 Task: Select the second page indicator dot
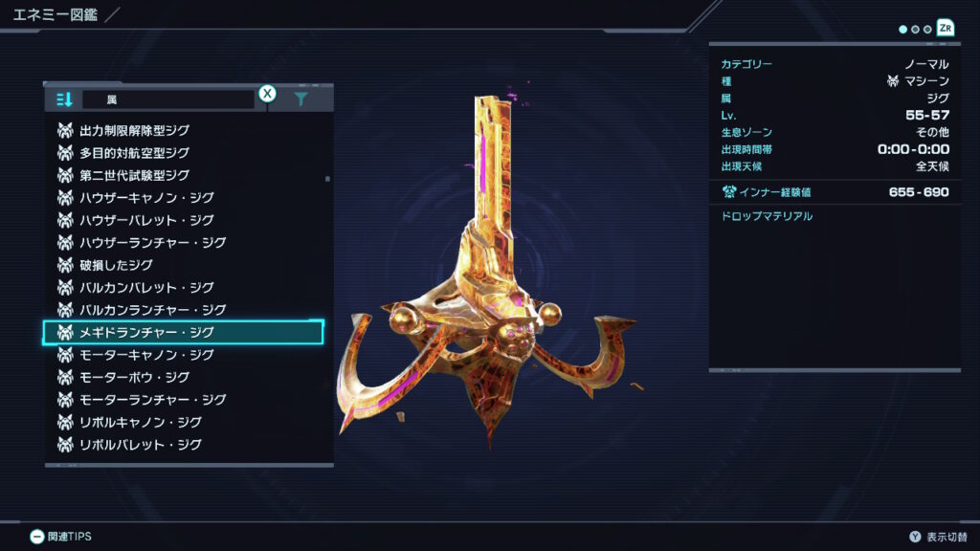tap(915, 30)
